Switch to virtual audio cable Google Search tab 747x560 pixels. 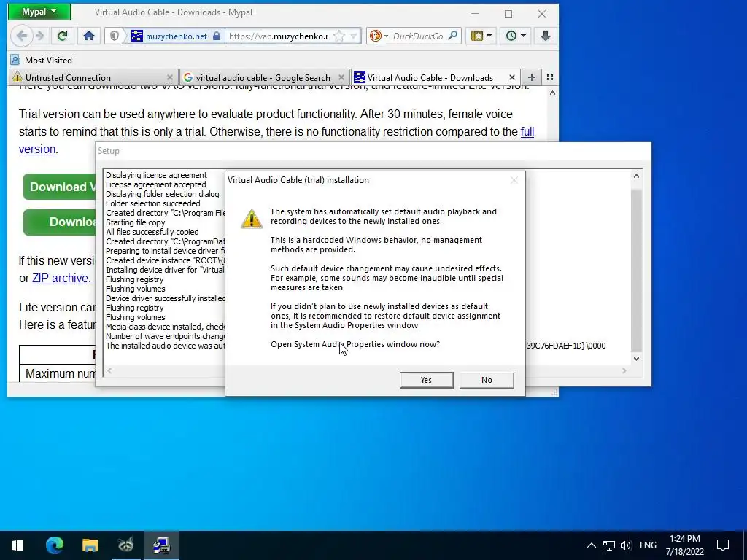click(x=263, y=77)
